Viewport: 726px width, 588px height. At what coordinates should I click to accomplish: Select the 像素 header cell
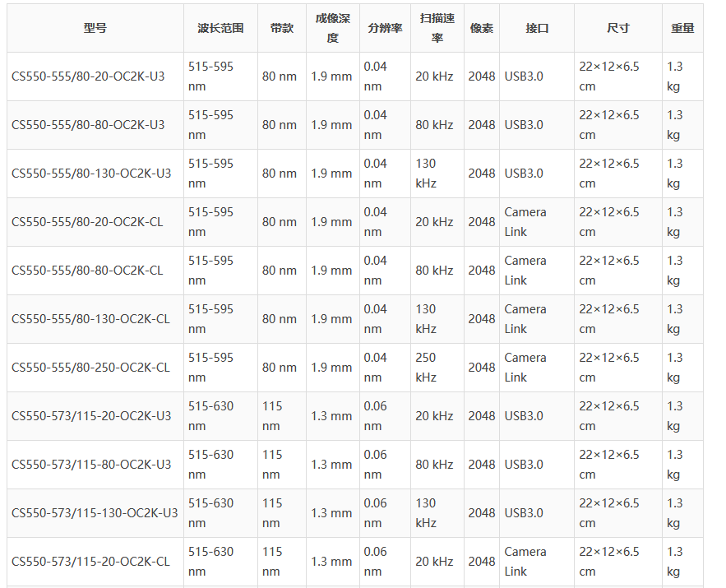482,28
